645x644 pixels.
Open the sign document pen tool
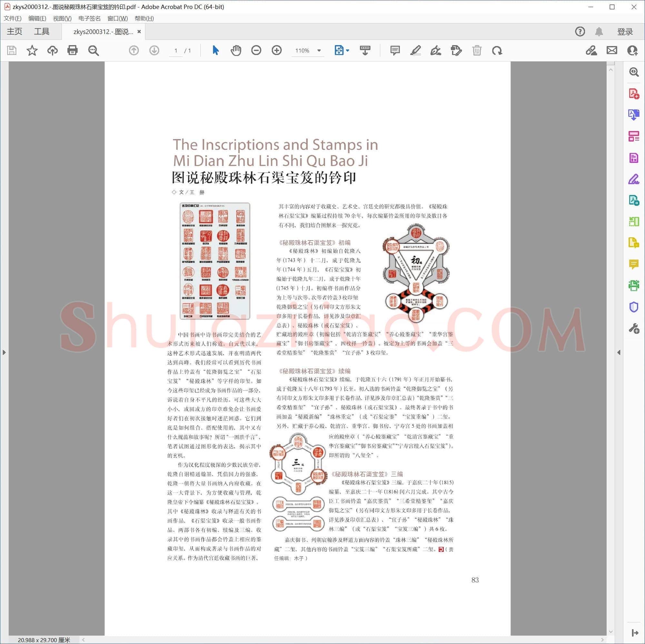point(436,51)
